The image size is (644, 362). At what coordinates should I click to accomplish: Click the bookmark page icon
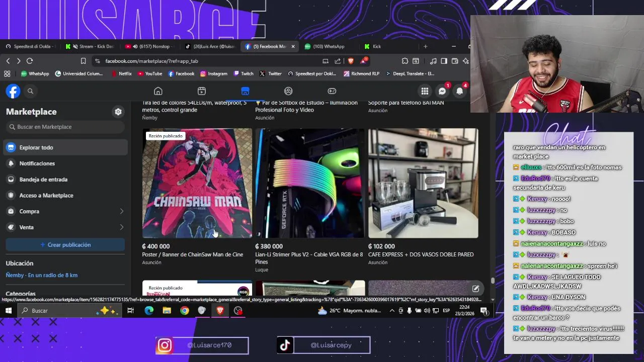[84, 61]
